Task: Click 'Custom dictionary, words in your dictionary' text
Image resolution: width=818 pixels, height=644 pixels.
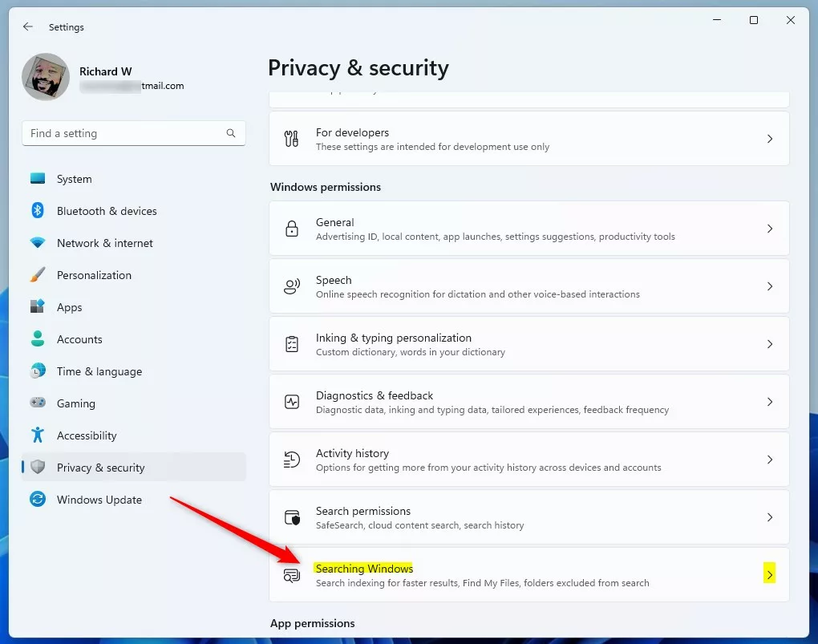Action: tap(410, 352)
